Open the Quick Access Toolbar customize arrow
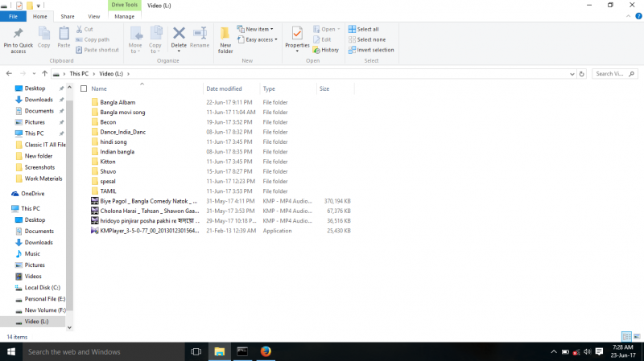 tap(39, 6)
